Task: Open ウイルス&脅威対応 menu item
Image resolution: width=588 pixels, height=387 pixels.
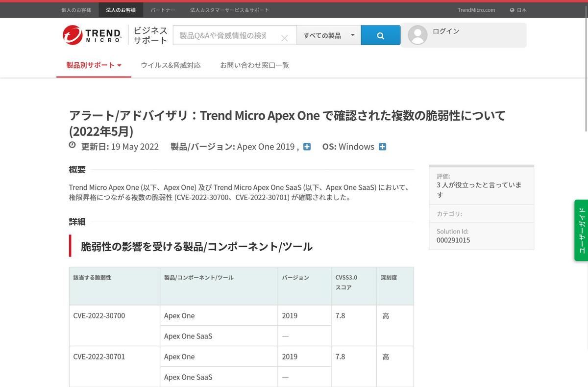Action: tap(171, 65)
